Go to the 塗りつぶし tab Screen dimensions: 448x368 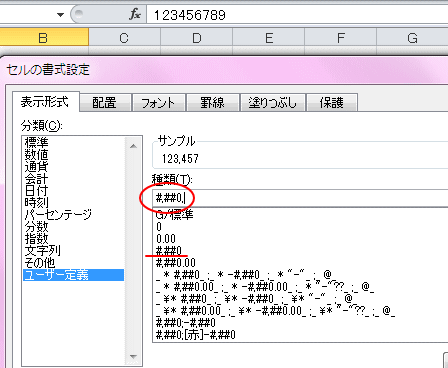272,103
